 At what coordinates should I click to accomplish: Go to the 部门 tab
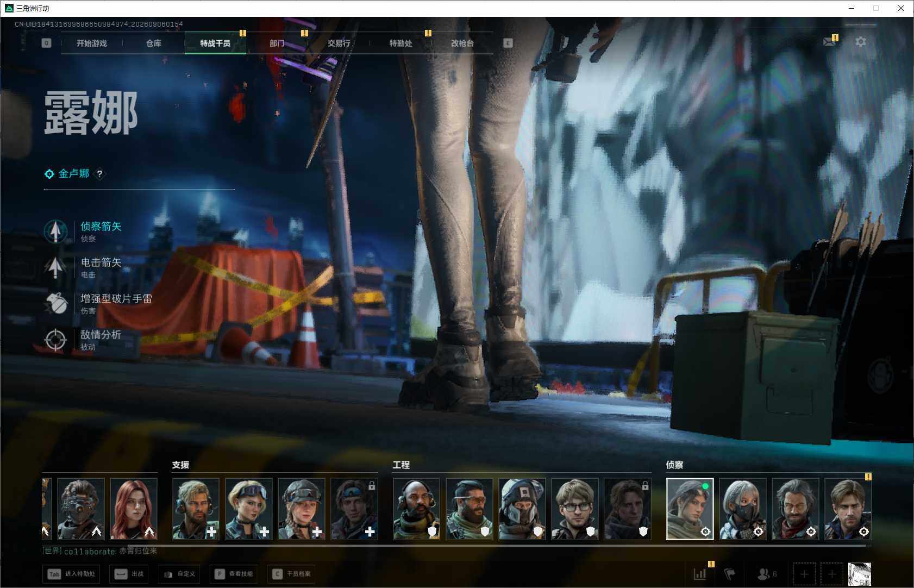[277, 43]
